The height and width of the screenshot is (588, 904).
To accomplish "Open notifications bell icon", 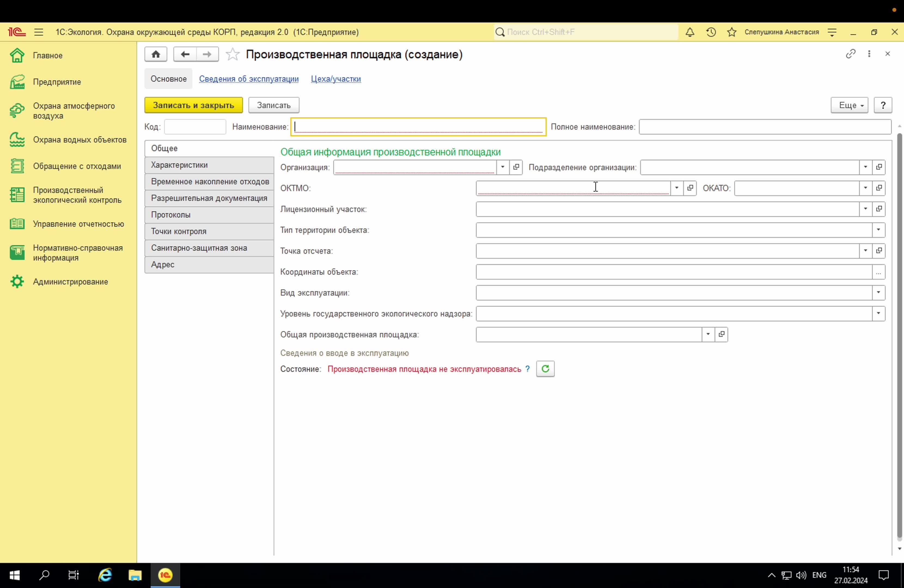I will point(690,32).
